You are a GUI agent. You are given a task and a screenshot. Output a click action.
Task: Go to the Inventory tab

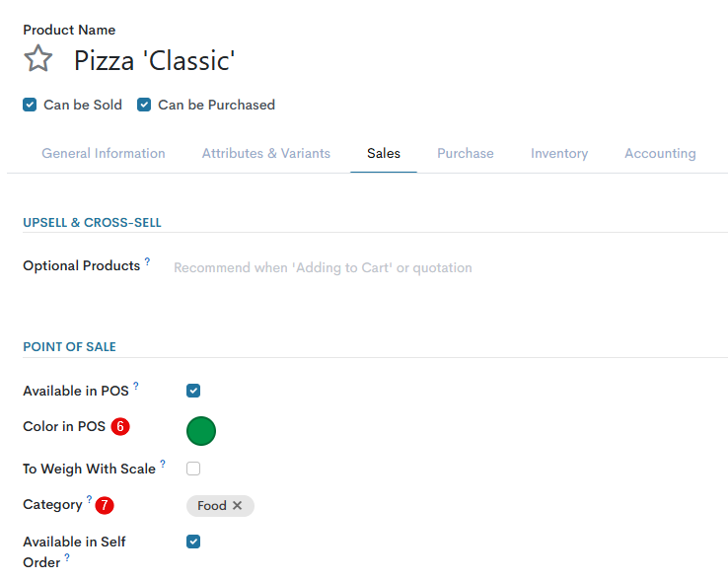[x=559, y=154]
